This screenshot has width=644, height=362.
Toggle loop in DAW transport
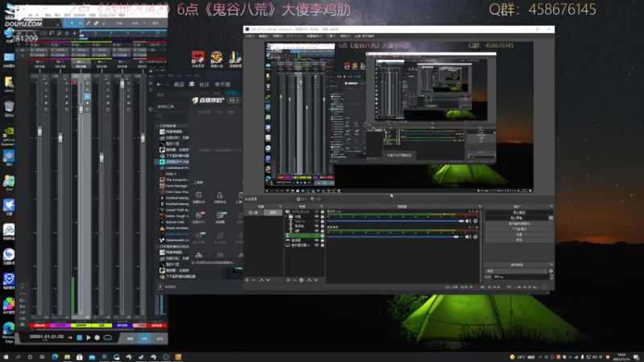(108, 338)
